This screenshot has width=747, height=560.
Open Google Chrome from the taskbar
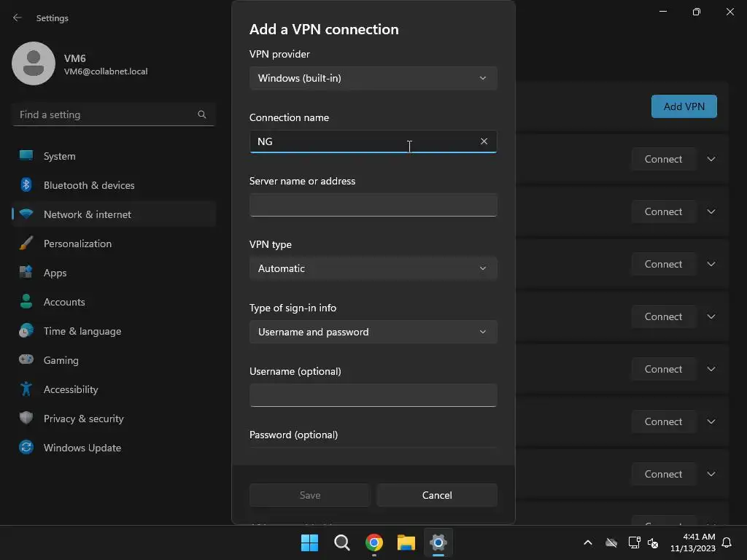374,542
